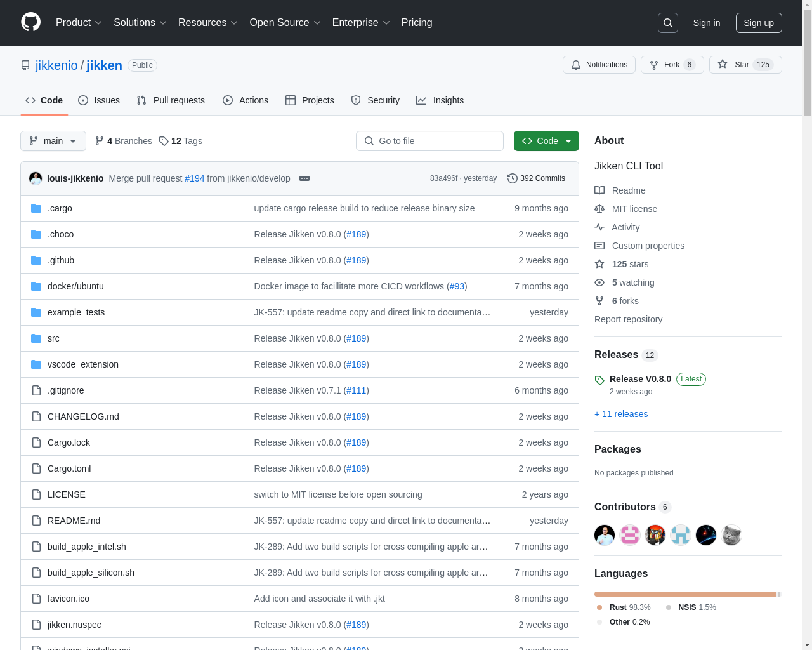Click the Notifications bell button

[x=599, y=65]
